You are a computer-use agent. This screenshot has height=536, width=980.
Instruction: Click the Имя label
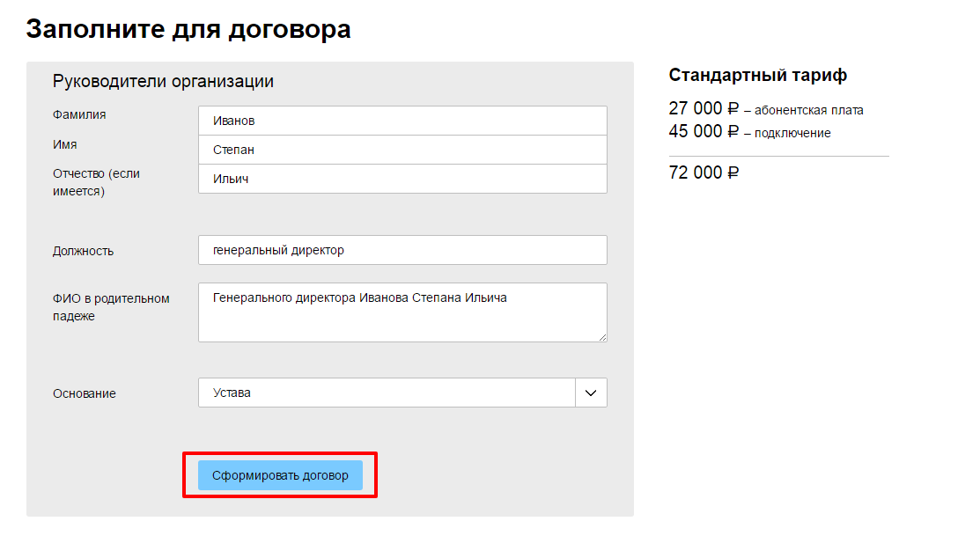[x=65, y=144]
